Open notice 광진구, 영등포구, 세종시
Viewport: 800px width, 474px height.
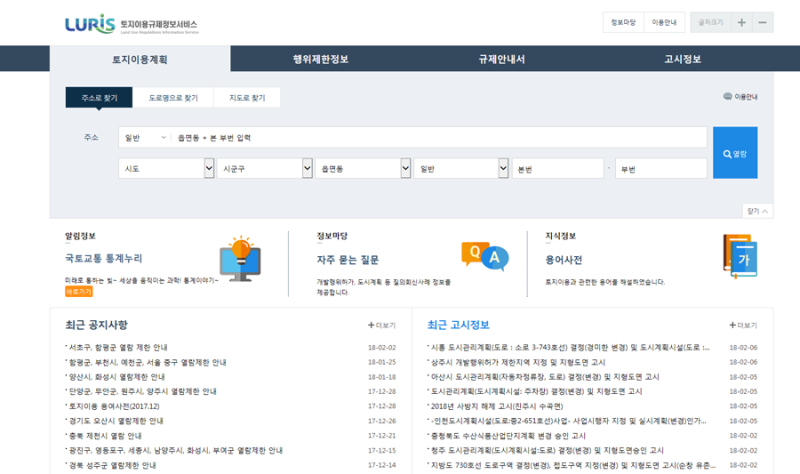click(x=175, y=451)
